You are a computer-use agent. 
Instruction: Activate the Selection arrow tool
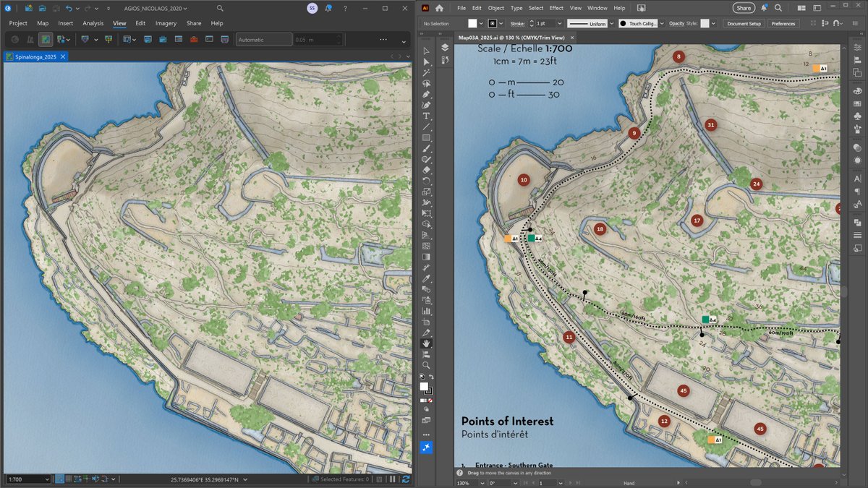coord(427,50)
